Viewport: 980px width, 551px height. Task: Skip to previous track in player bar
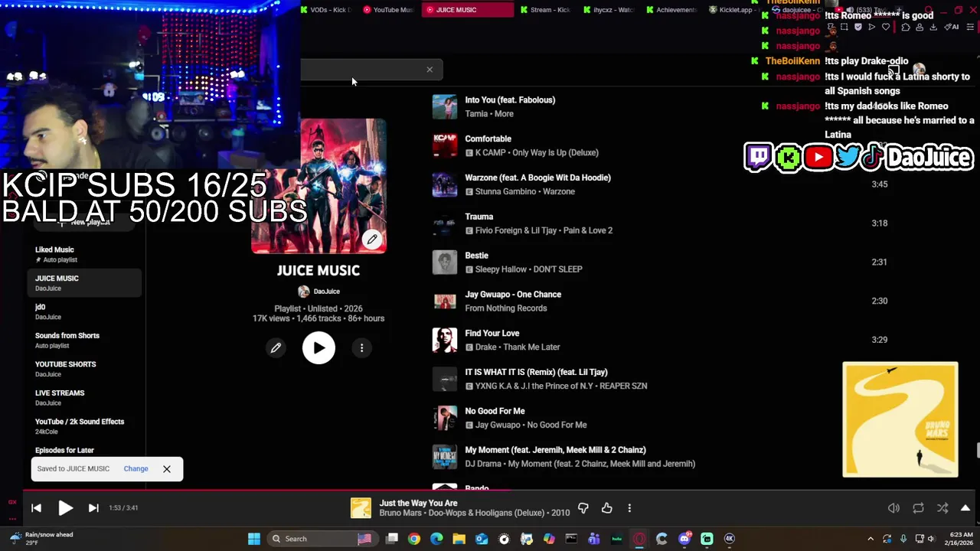(x=36, y=508)
